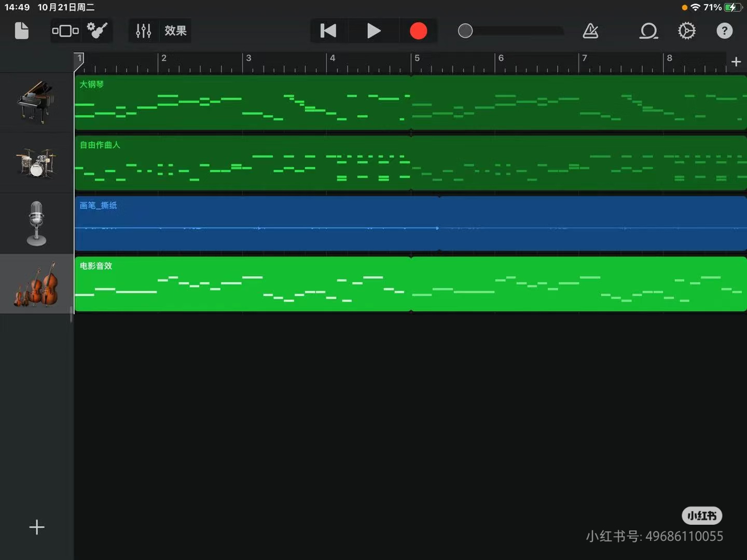Tap bar 5 on the ruler

click(417, 58)
